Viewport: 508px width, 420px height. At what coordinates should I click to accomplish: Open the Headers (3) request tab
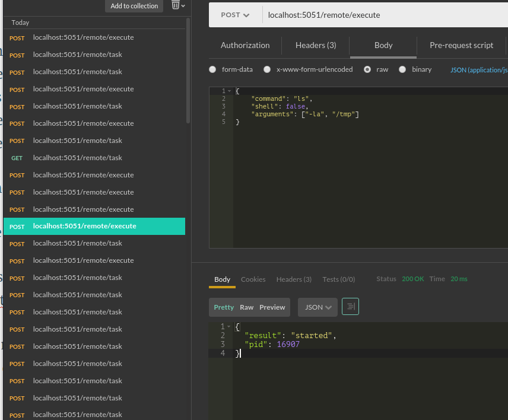[316, 45]
